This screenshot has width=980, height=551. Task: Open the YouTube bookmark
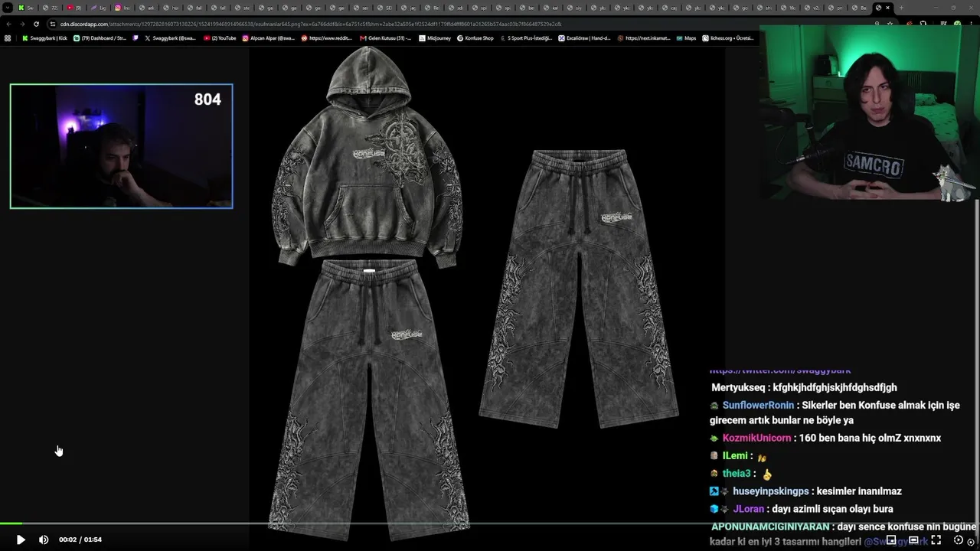220,37
